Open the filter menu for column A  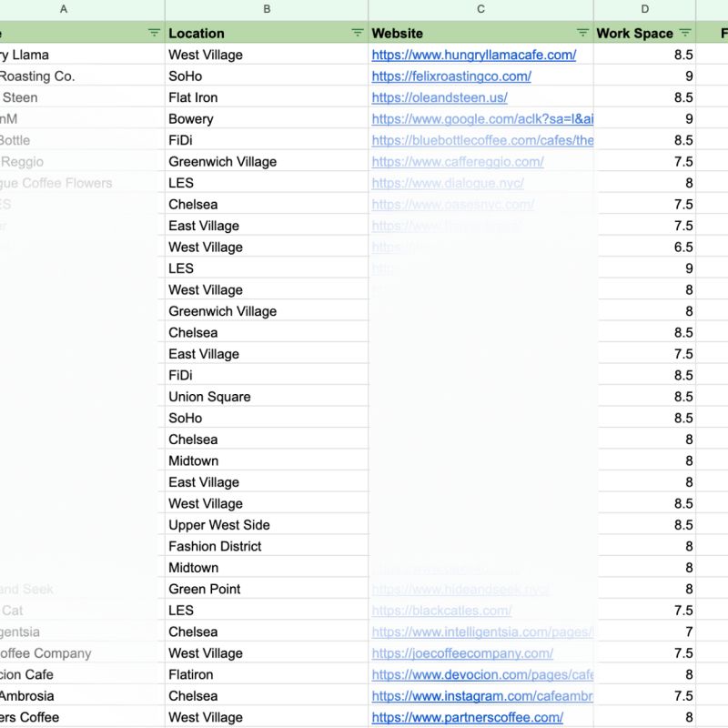point(154,33)
